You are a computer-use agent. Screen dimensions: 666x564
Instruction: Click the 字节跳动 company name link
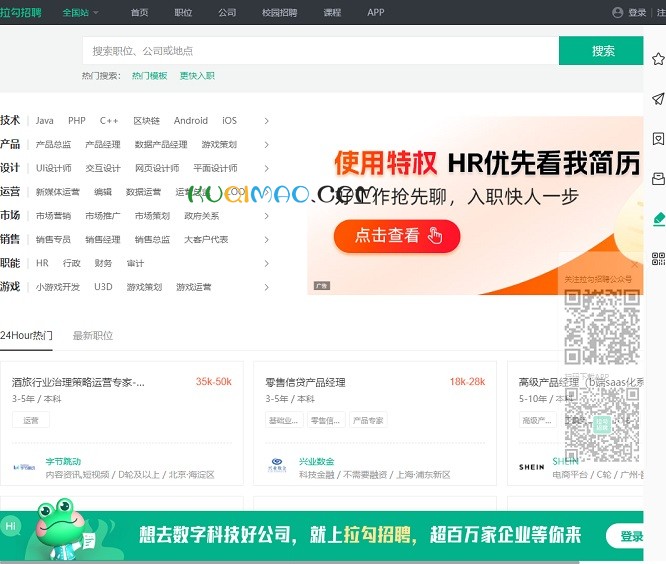(x=63, y=462)
